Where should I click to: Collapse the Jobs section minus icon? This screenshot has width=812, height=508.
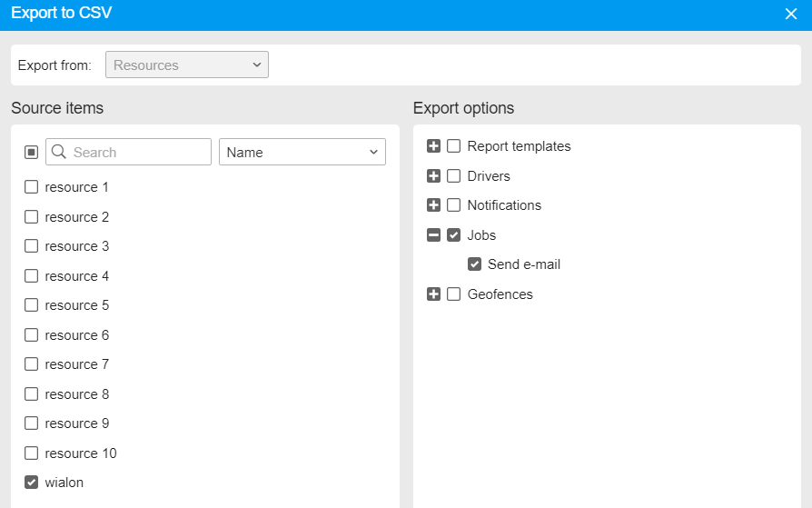433,235
